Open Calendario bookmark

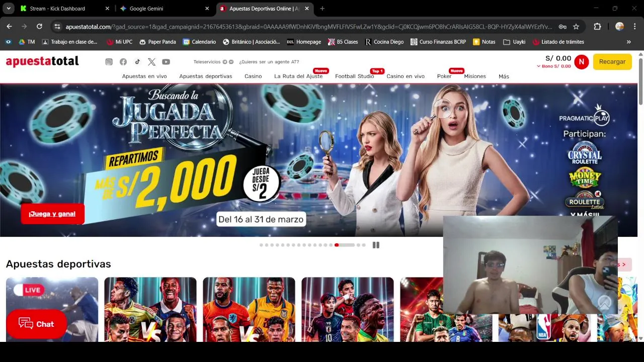(199, 42)
